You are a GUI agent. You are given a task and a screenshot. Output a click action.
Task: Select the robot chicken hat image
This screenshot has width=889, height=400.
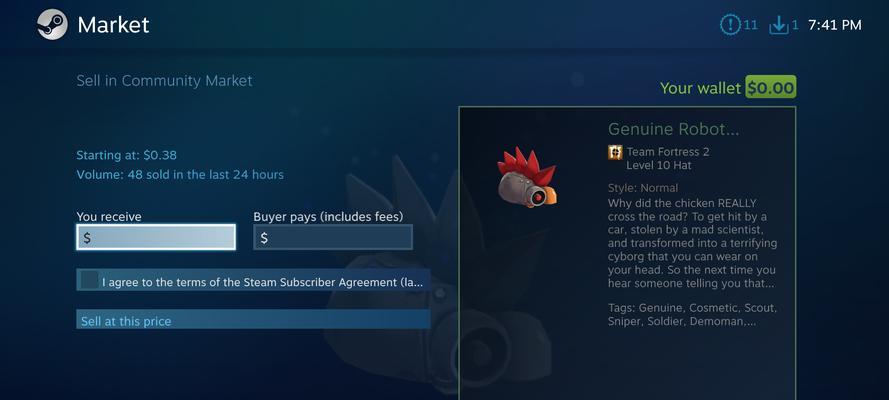pos(527,177)
